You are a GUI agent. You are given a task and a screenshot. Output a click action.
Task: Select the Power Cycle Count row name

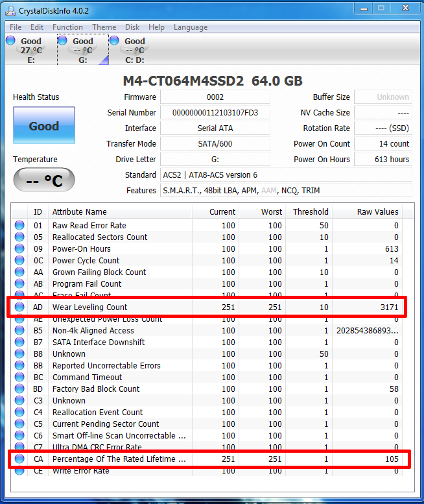[86, 261]
